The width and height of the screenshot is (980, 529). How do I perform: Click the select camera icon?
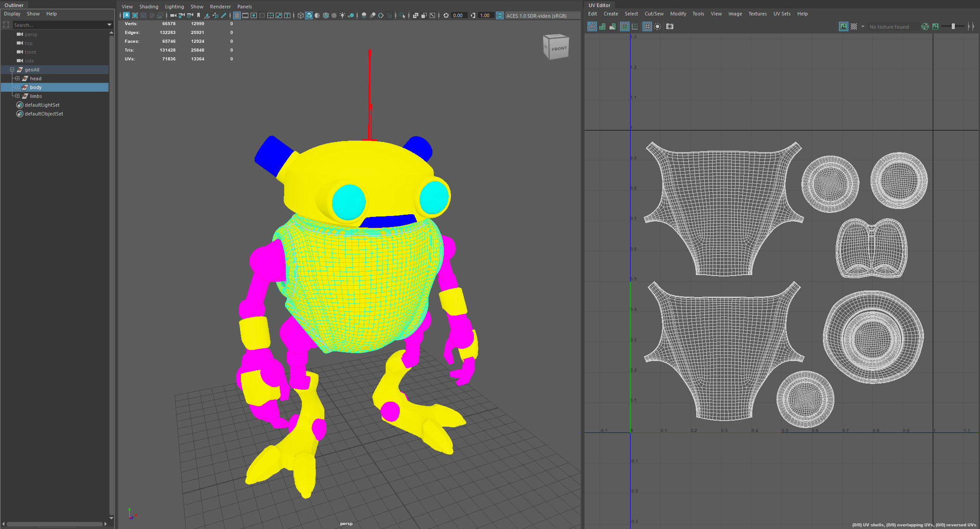(173, 15)
